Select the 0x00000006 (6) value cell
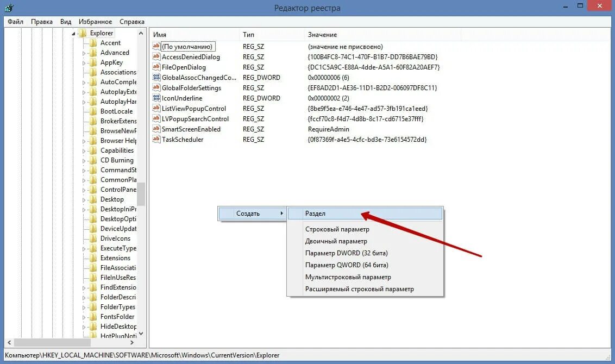Screen dimensions: 615x364 (329, 77)
